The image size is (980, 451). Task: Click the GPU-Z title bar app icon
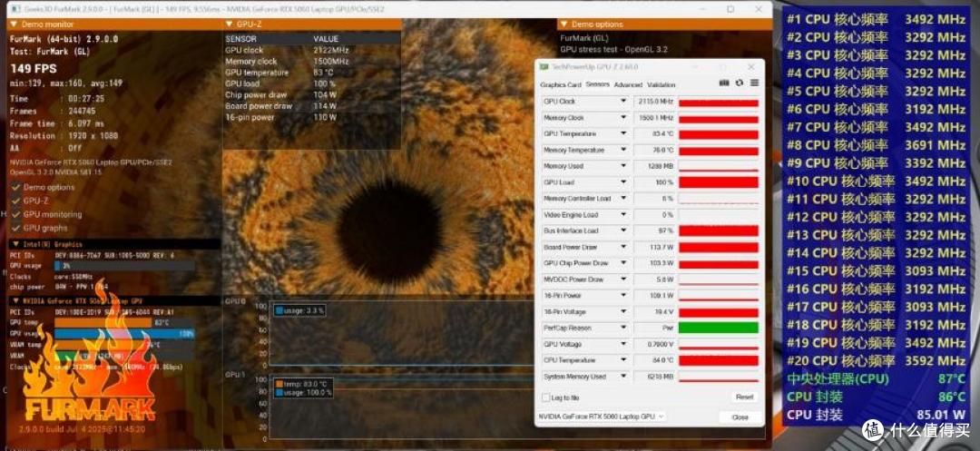point(544,67)
